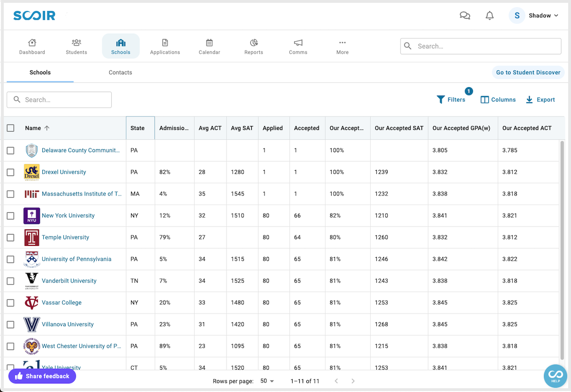The height and width of the screenshot is (392, 571).
Task: Export the schools table
Action: [540, 99]
